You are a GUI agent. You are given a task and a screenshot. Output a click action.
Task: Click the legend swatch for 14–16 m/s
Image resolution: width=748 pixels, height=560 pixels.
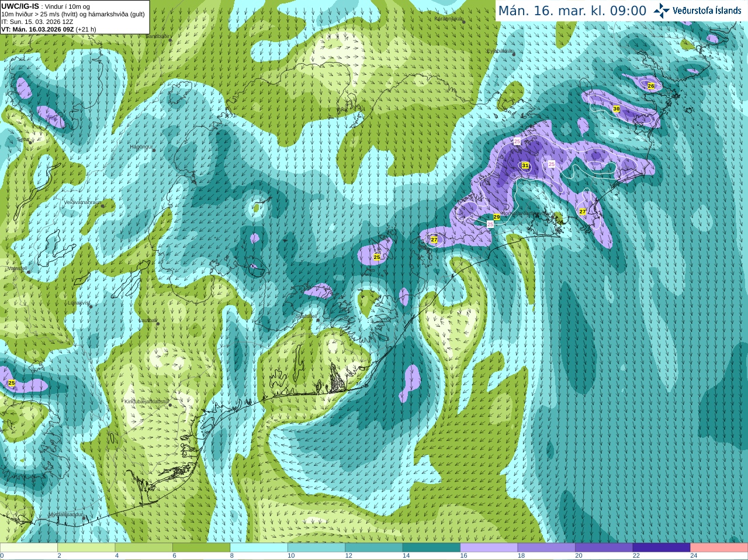pos(431,548)
